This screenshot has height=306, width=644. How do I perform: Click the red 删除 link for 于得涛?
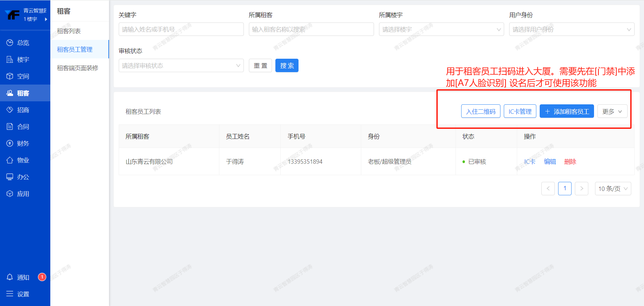coord(570,162)
